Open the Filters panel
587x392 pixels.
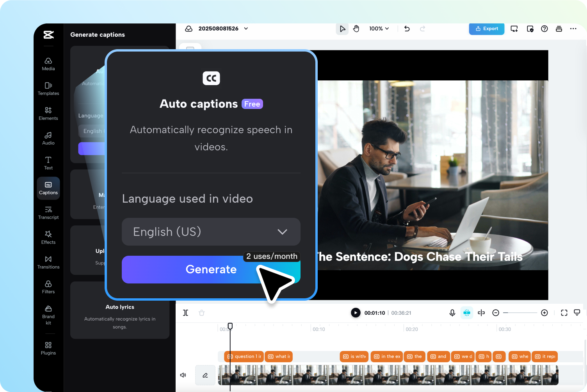click(x=48, y=287)
